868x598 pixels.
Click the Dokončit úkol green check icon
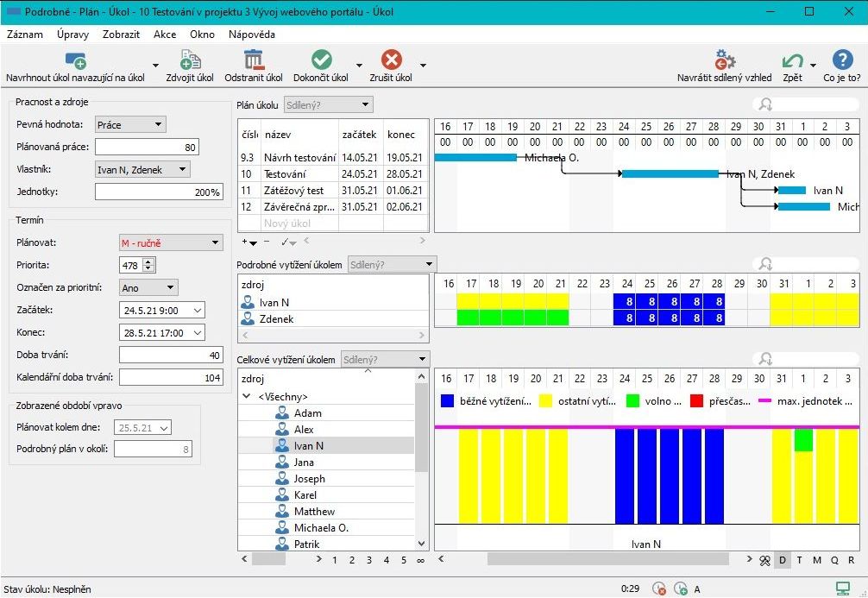click(x=321, y=60)
